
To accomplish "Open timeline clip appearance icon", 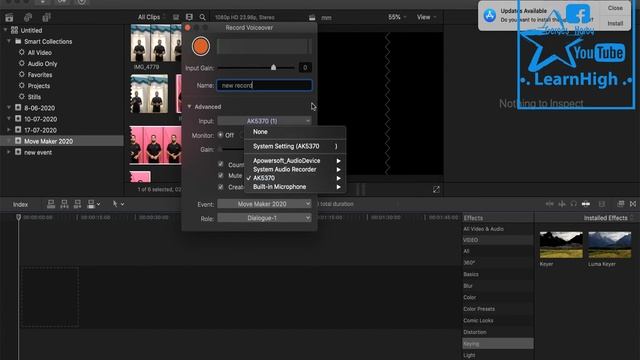I will click(602, 204).
